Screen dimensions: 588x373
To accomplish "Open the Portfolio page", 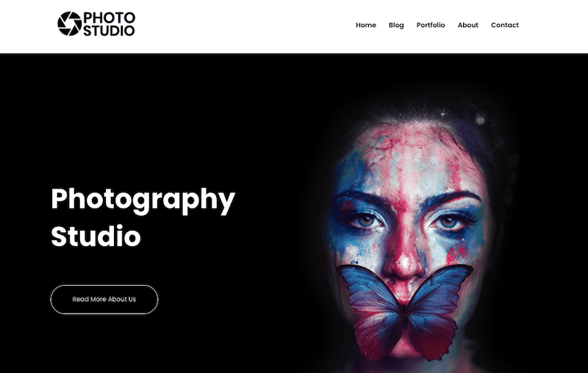I will pyautogui.click(x=431, y=25).
